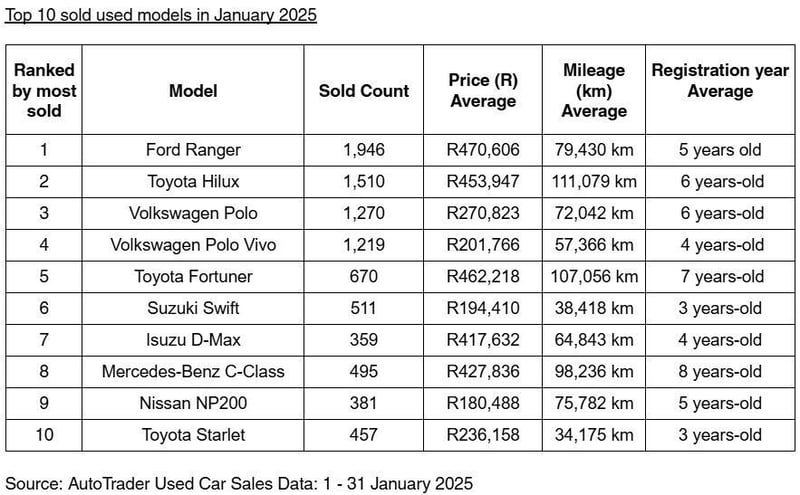Screen dimensions: 800x495
Task: Select the Mercedes-Benz C-Class cell
Action: [x=193, y=371]
